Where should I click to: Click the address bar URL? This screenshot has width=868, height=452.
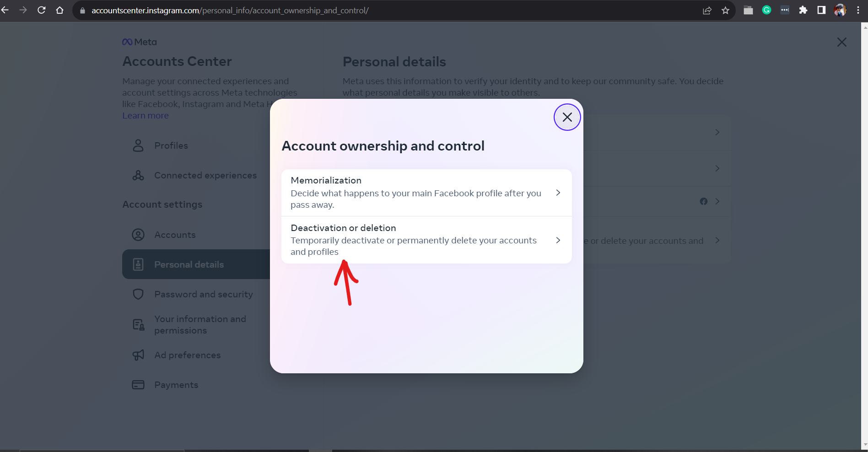click(230, 11)
